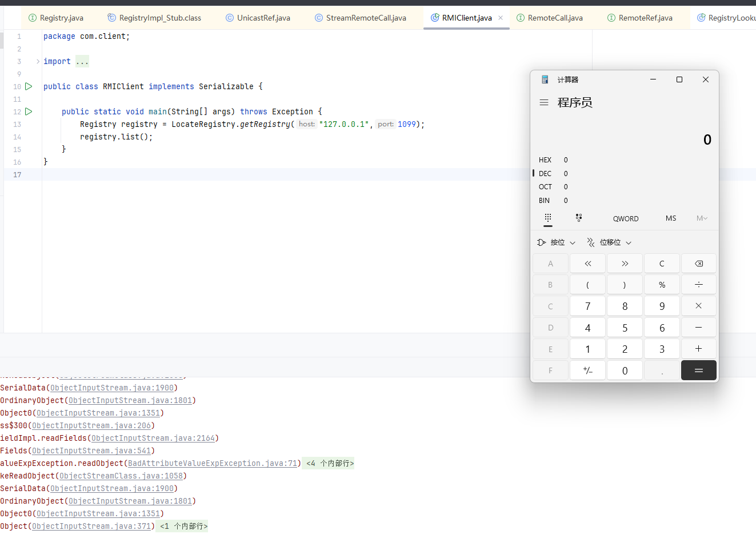Click the calculator app icon in title bar
This screenshot has height=558, width=756.
click(x=545, y=79)
